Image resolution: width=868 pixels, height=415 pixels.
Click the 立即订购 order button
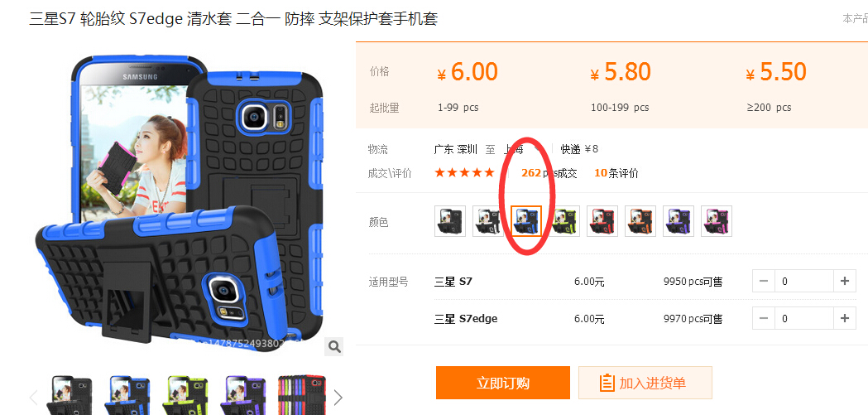point(502,383)
